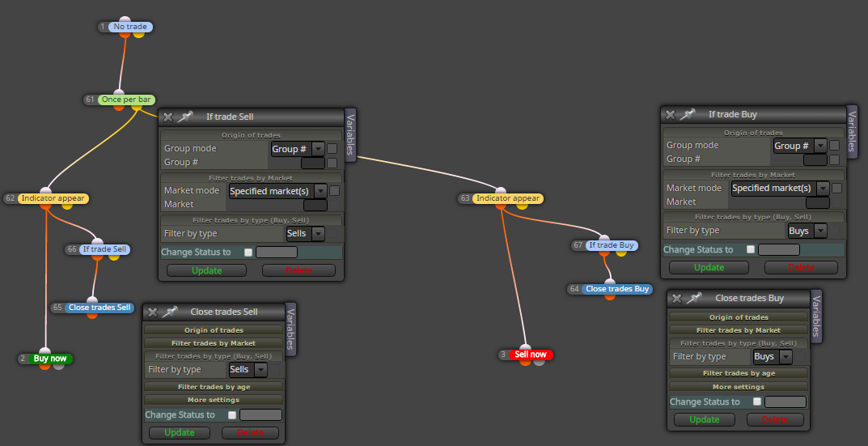The image size is (868, 446).
Task: Expand Filter trades by age in Close trades Sell
Action: tap(214, 387)
